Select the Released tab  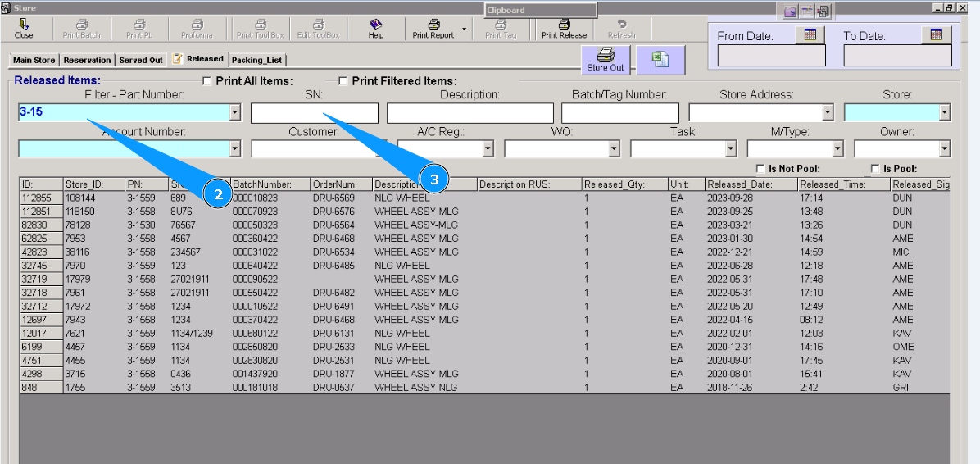[x=198, y=59]
